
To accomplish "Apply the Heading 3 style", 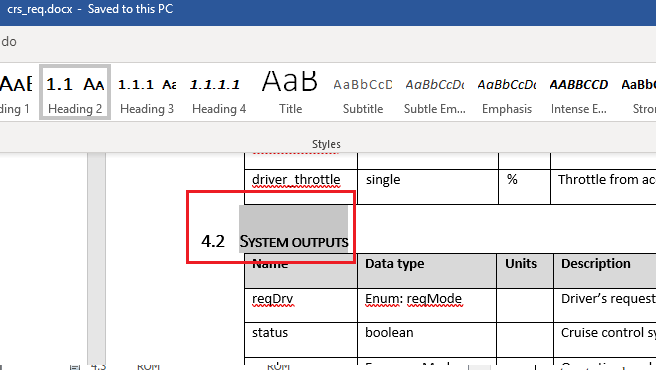I will [147, 92].
